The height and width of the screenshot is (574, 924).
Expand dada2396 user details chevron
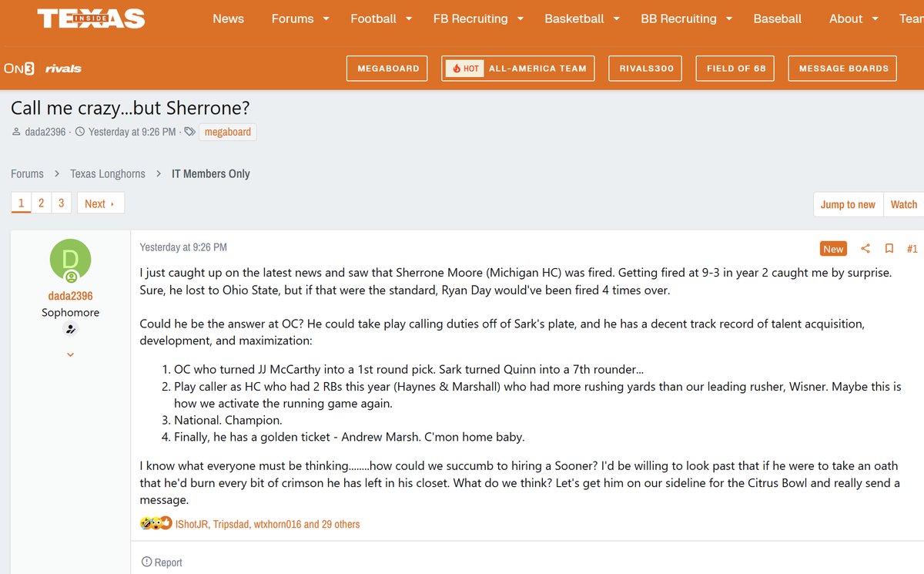(70, 355)
